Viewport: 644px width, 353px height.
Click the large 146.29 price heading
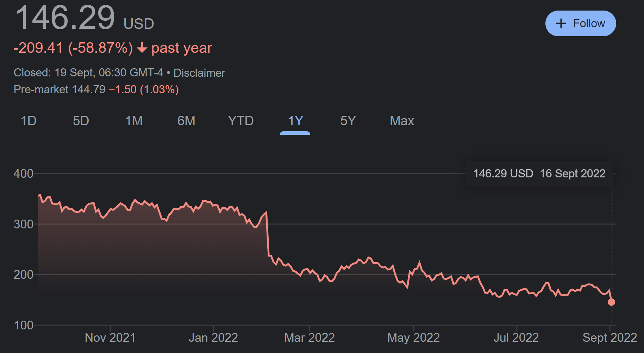tap(65, 18)
